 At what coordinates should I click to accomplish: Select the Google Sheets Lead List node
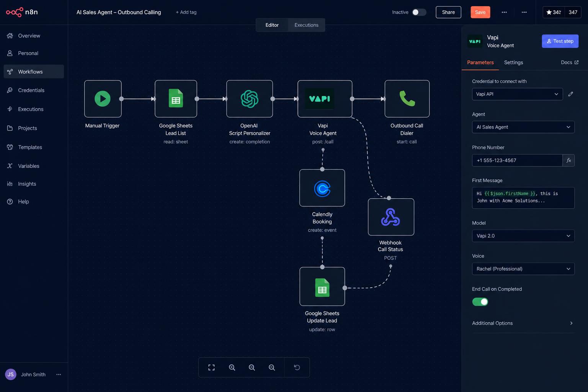[x=176, y=99]
